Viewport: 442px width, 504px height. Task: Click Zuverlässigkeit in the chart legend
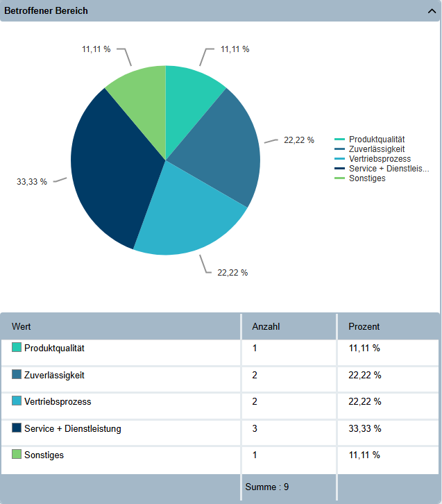tap(369, 149)
